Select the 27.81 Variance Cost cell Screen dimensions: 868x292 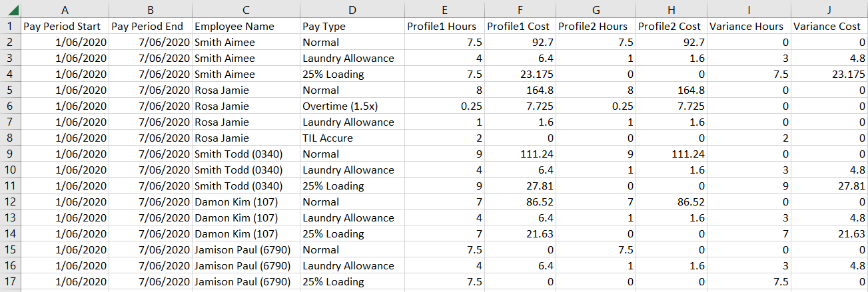tap(829, 186)
